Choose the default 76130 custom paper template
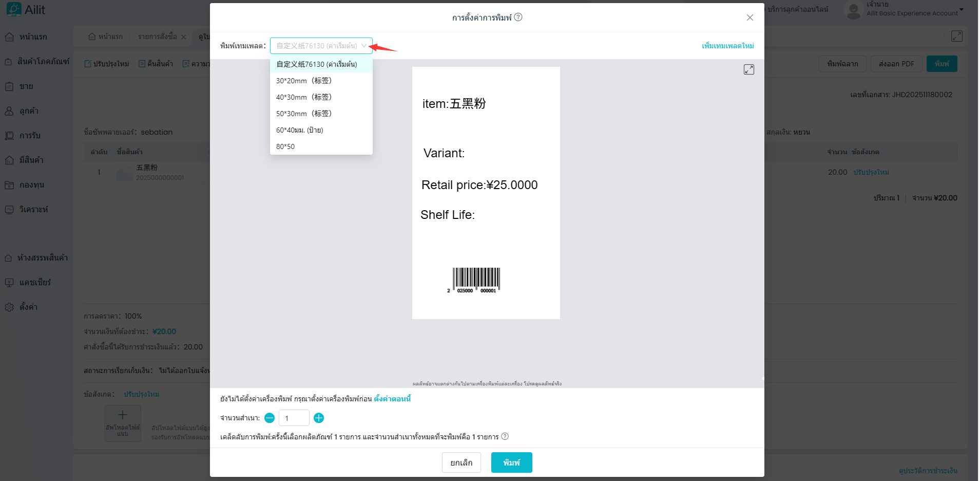The width and height of the screenshot is (980, 481). click(317, 64)
